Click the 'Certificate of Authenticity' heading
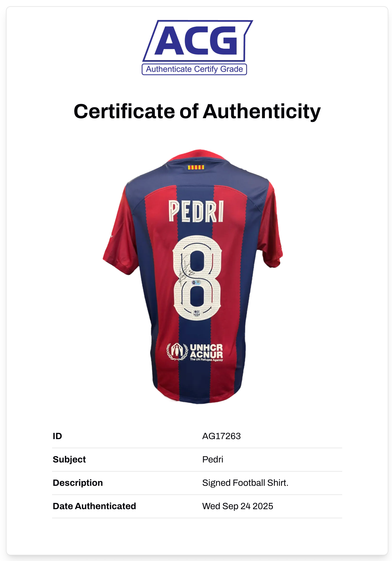This screenshot has width=392, height=561. (x=197, y=111)
